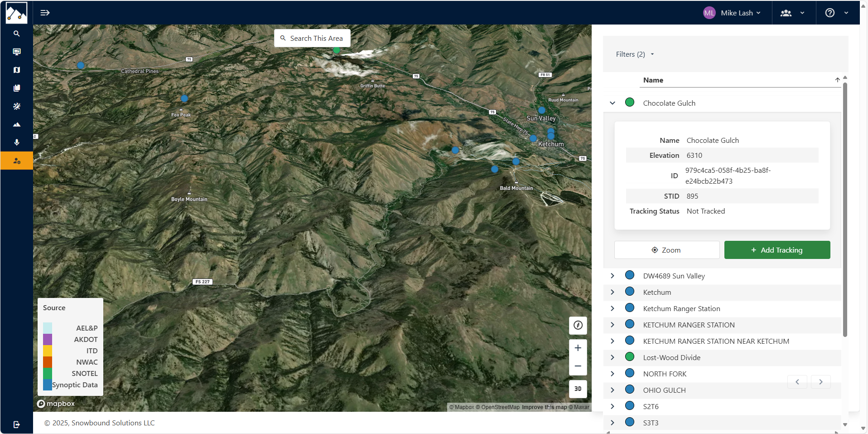Open the help question mark menu
Screen dimensions: 868x434
[x=837, y=13]
